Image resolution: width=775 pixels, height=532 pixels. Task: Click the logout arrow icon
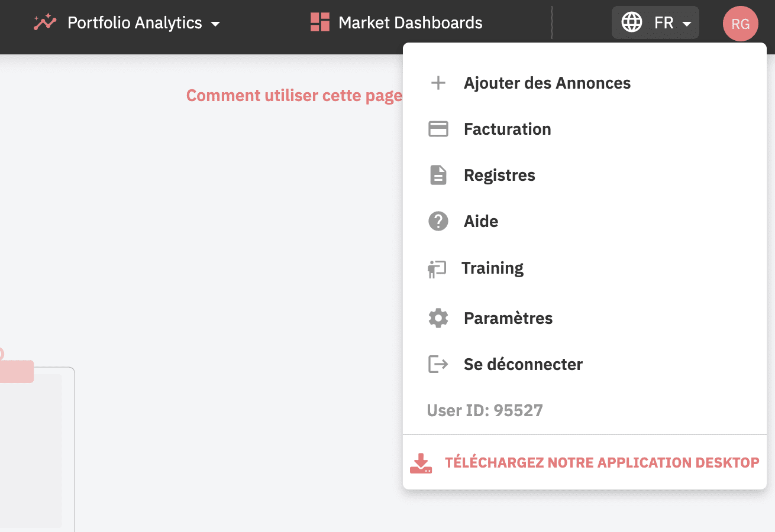(438, 364)
